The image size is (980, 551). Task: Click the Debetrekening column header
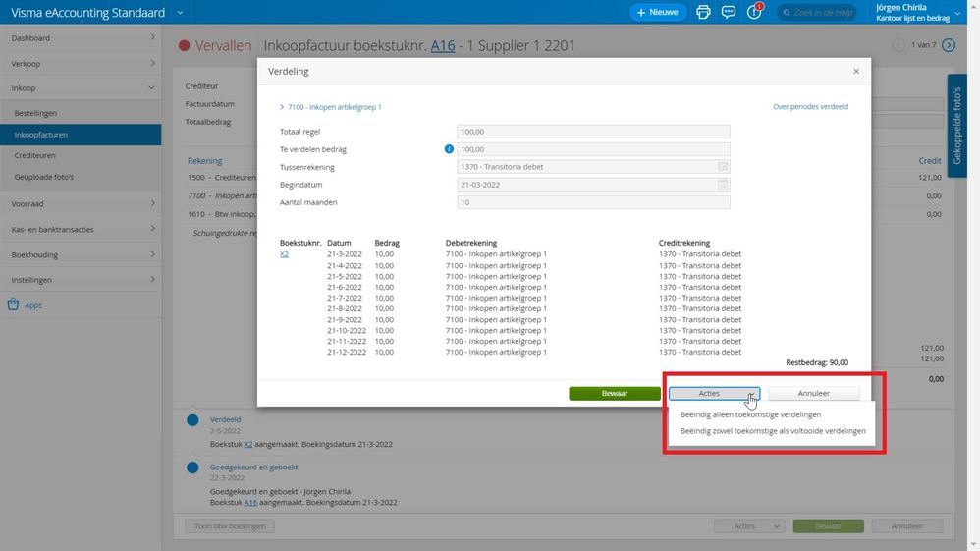tap(470, 243)
